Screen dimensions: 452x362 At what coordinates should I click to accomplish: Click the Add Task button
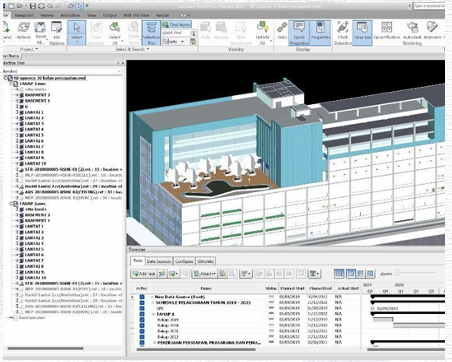click(x=144, y=274)
